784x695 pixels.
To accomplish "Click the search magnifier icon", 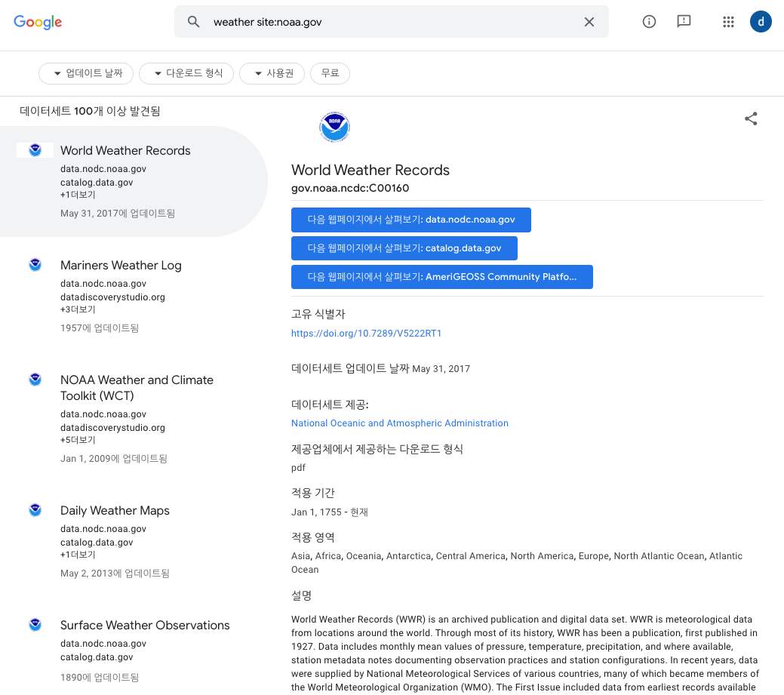I will click(x=193, y=21).
